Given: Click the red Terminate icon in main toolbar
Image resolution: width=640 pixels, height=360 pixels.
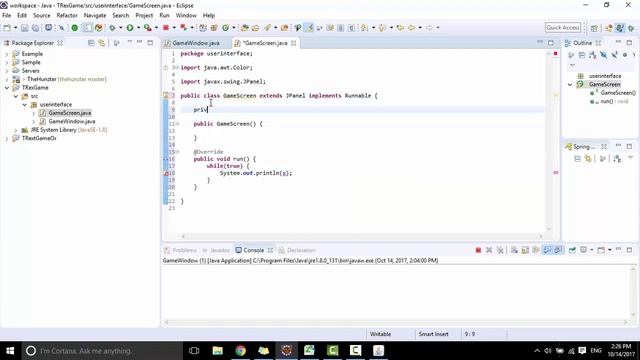Looking at the screenshot, I should [166, 28].
